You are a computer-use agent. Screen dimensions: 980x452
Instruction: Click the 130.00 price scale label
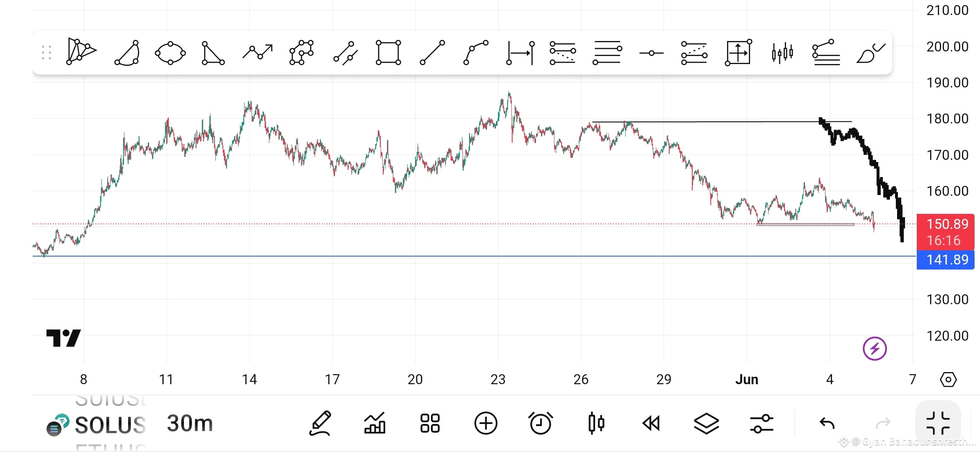point(947,299)
